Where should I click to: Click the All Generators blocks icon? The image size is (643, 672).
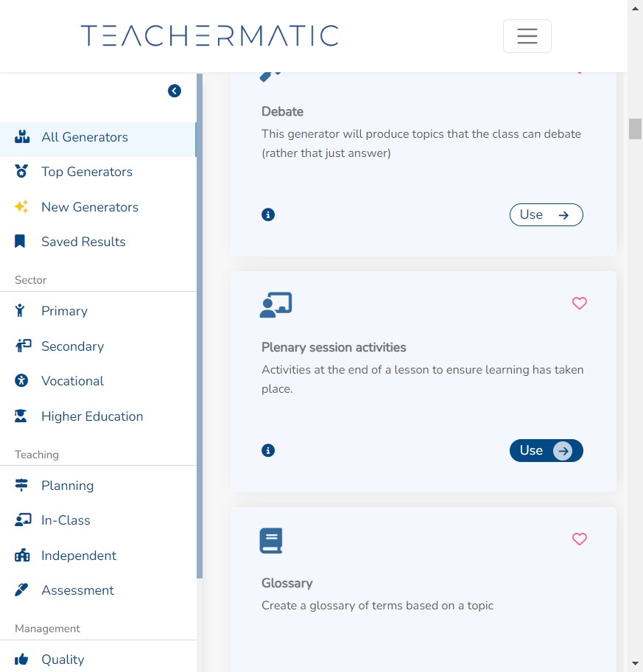[22, 137]
